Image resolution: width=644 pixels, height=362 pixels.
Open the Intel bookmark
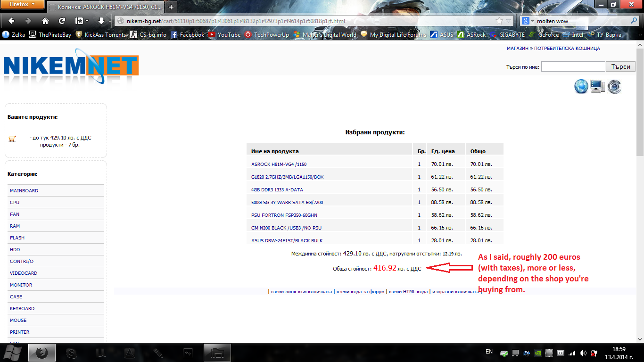tap(573, 34)
